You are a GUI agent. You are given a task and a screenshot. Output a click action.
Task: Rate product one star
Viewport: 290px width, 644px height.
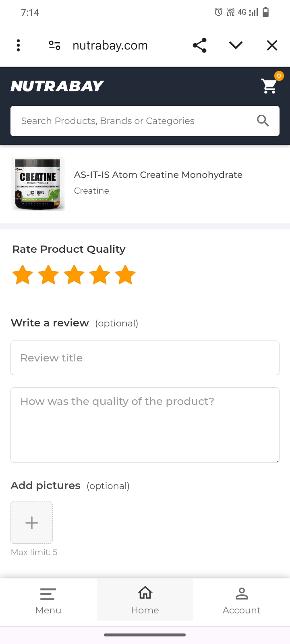23,275
